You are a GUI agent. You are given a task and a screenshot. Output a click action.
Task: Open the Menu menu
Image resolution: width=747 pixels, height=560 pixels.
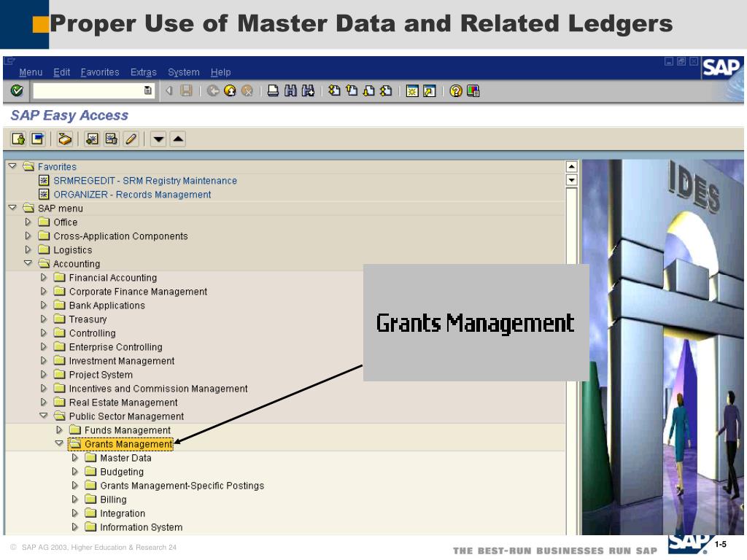31,72
